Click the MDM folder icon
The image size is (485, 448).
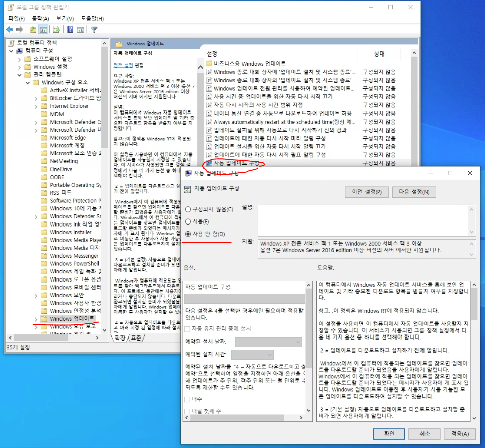pos(44,114)
